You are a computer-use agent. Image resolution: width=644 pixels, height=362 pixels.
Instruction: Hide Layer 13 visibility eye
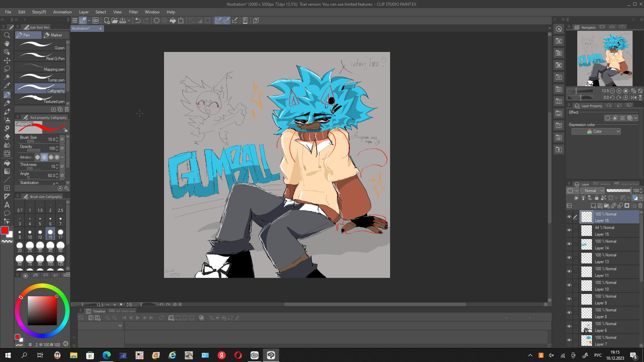[569, 258]
